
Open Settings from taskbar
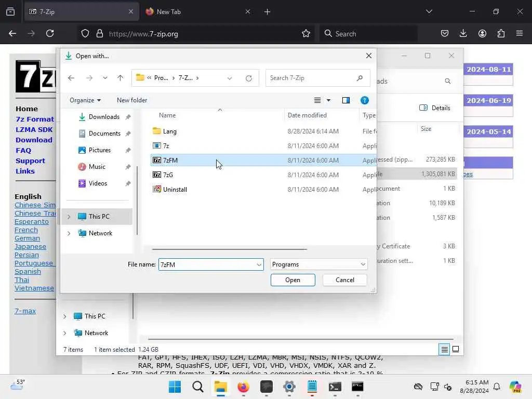289,387
